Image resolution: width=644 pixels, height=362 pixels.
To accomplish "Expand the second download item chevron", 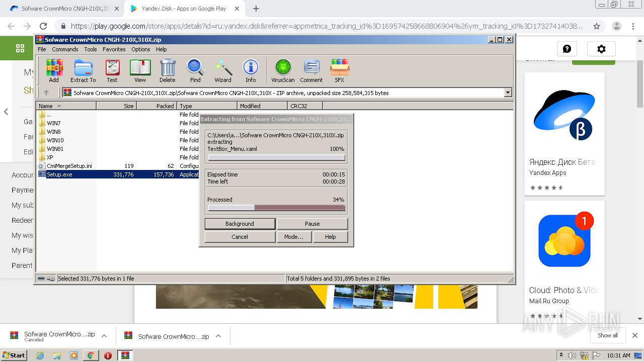I will 218,336.
